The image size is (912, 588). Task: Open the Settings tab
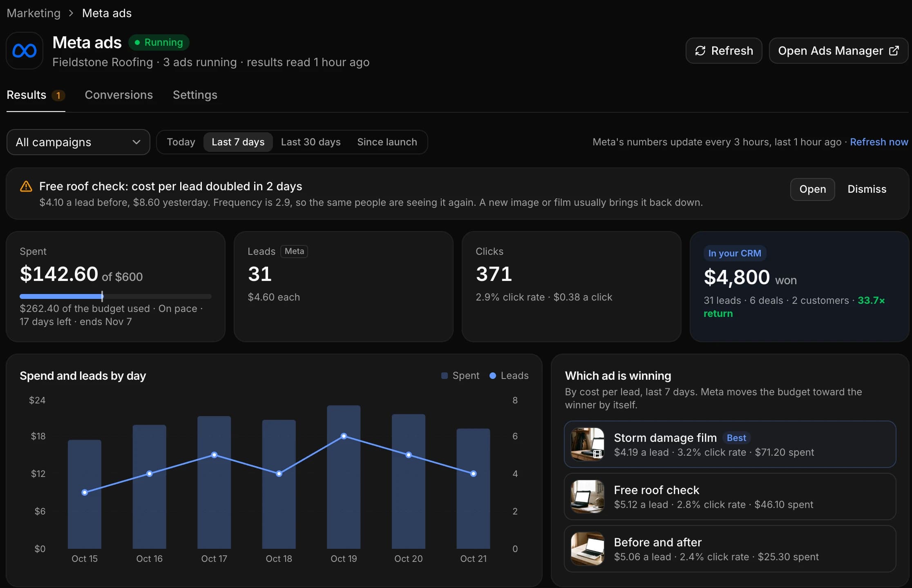(195, 95)
